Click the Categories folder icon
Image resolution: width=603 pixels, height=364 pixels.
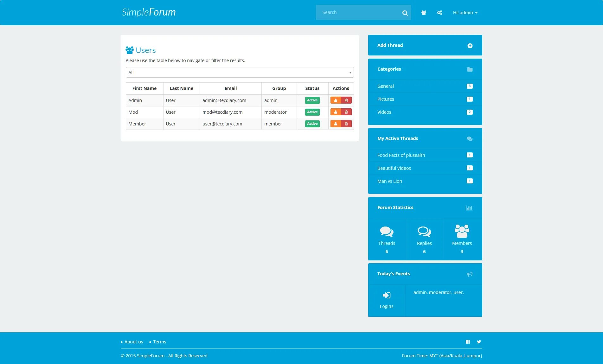pos(470,69)
